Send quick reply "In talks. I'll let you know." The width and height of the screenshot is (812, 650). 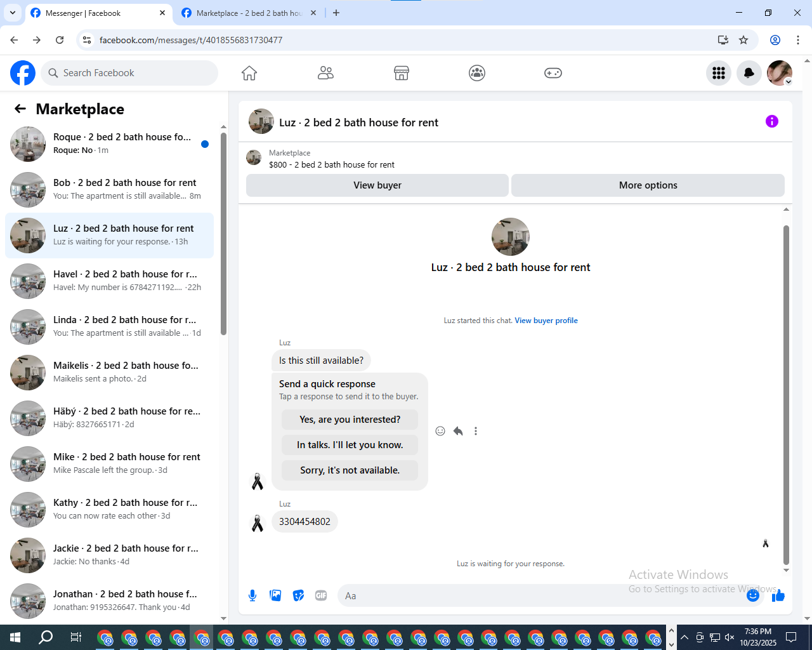point(350,445)
